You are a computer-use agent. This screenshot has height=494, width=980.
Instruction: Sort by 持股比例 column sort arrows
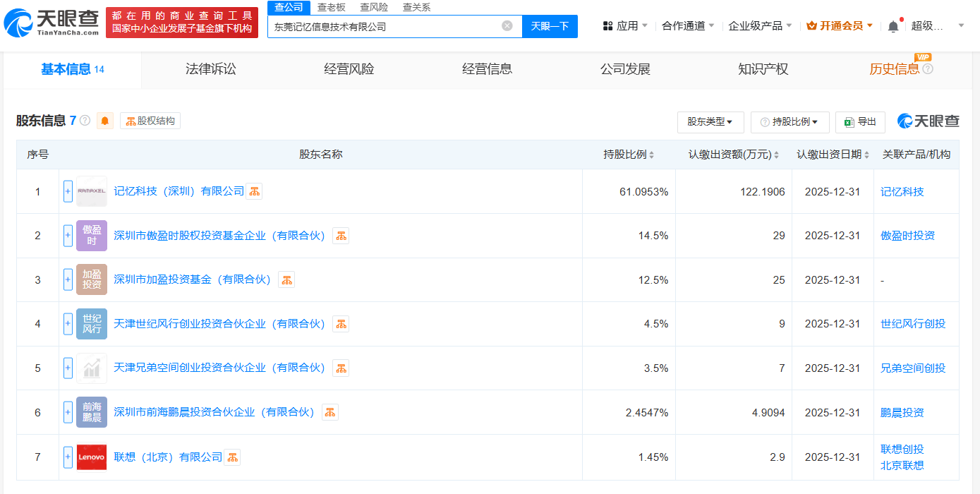651,155
